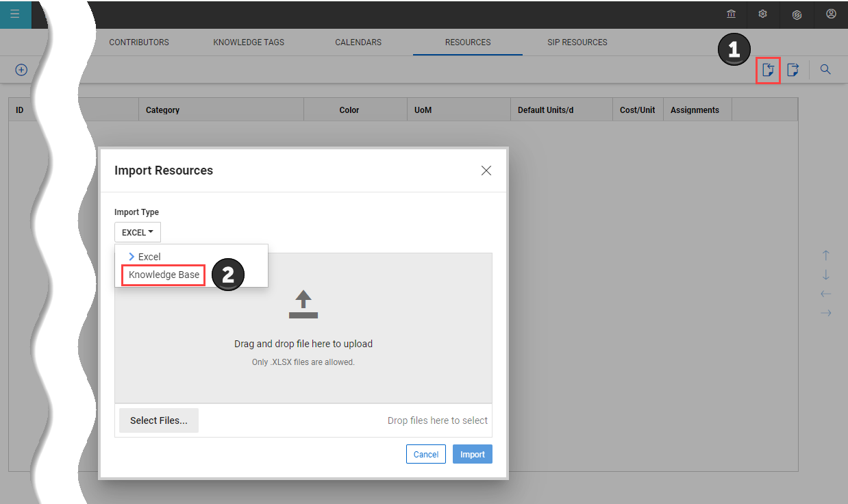Close the Import Resources dialog
This screenshot has height=504, width=848.
(x=486, y=171)
